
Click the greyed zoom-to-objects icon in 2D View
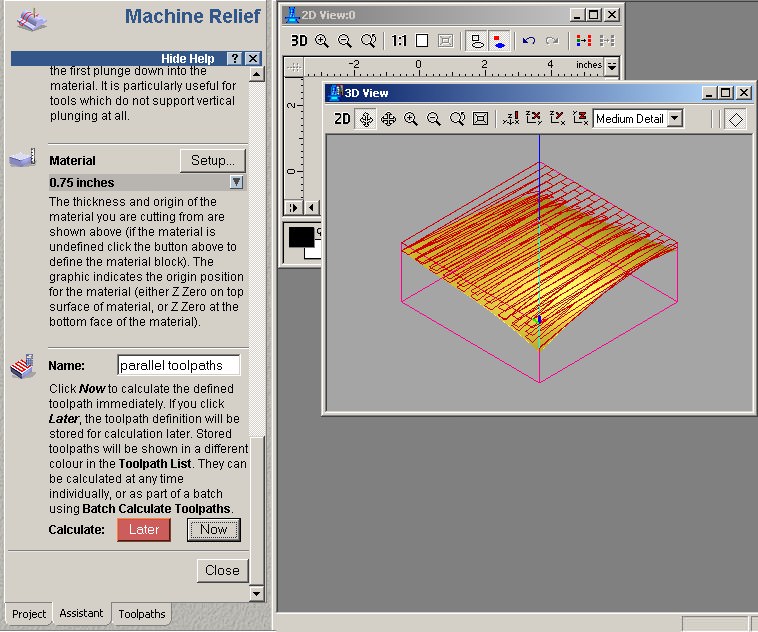[x=445, y=41]
